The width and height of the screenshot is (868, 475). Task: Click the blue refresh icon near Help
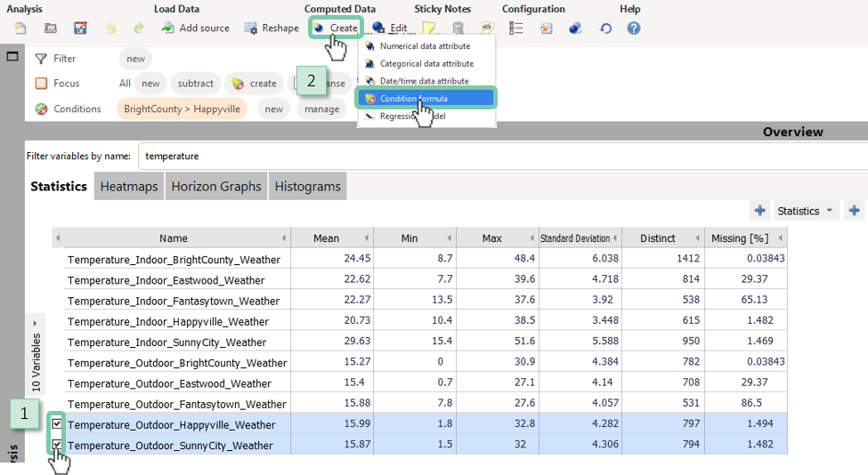tap(606, 28)
